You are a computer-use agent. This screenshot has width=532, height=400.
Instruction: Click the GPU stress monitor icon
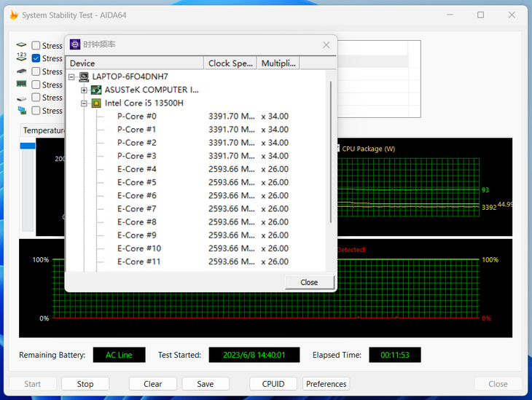[x=22, y=110]
